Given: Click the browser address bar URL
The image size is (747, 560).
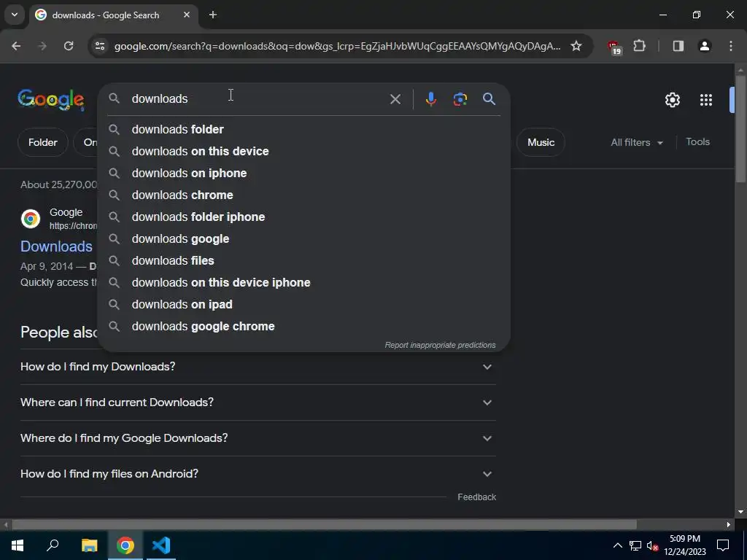Looking at the screenshot, I should (x=337, y=46).
